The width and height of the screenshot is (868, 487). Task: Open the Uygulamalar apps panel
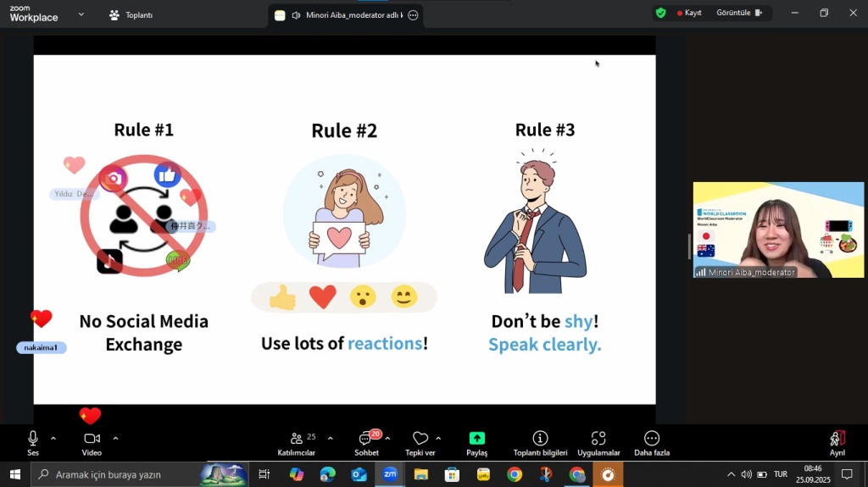pos(598,443)
